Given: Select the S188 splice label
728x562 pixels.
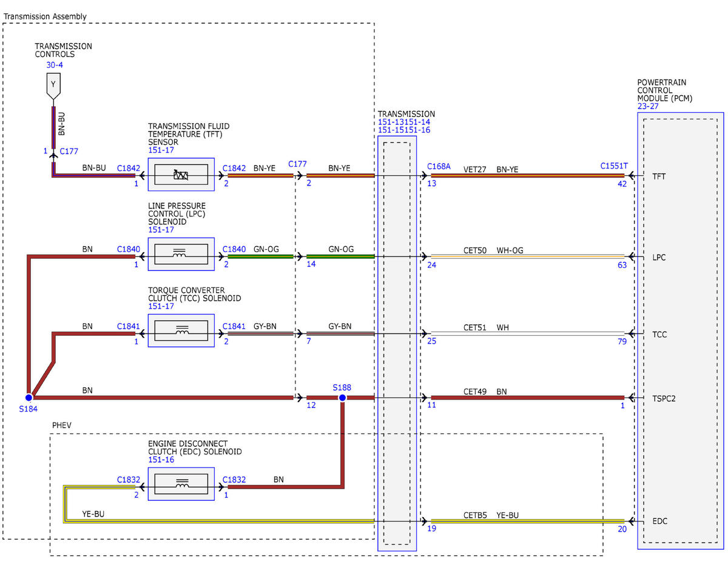Looking at the screenshot, I should click(x=342, y=387).
